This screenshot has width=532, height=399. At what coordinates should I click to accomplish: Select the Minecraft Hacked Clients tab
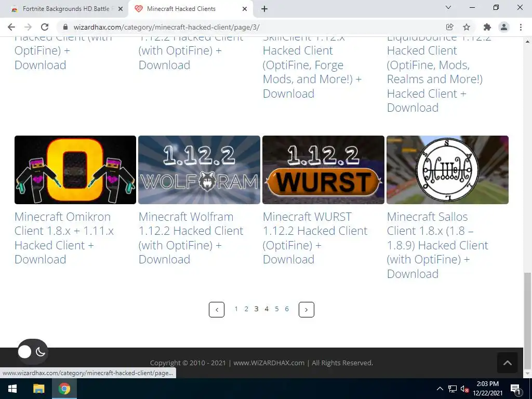(190, 9)
